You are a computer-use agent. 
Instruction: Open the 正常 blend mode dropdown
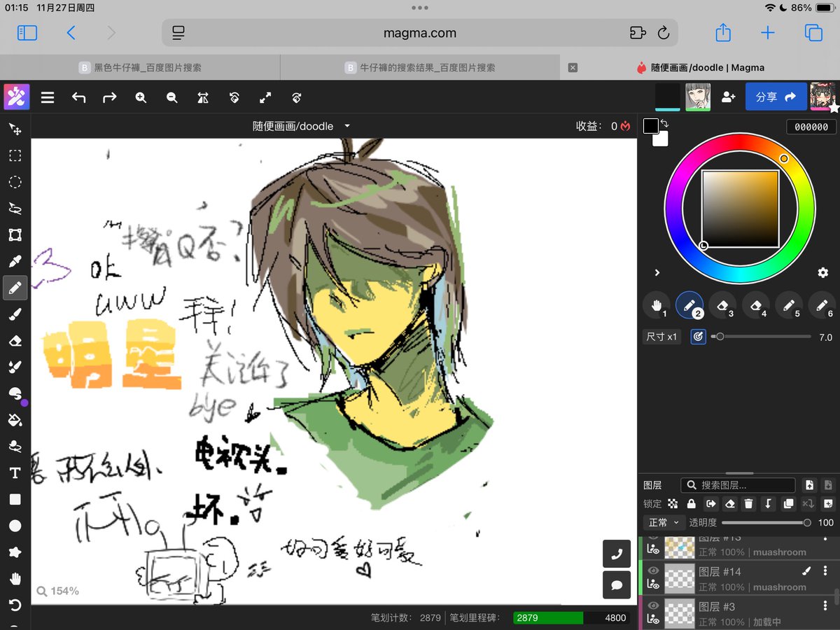664,522
